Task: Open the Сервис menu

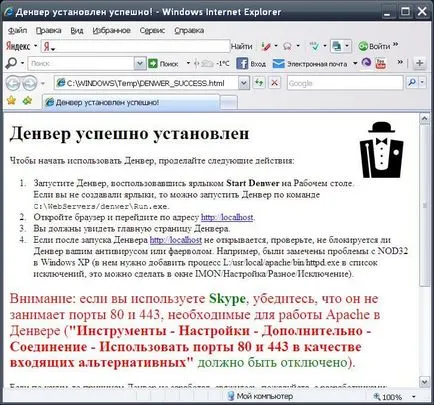Action: point(152,31)
